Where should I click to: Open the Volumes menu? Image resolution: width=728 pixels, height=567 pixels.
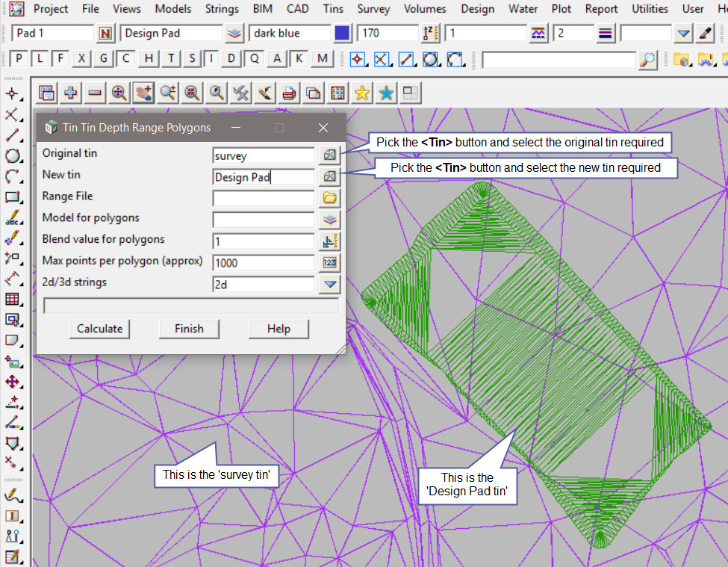(x=425, y=9)
